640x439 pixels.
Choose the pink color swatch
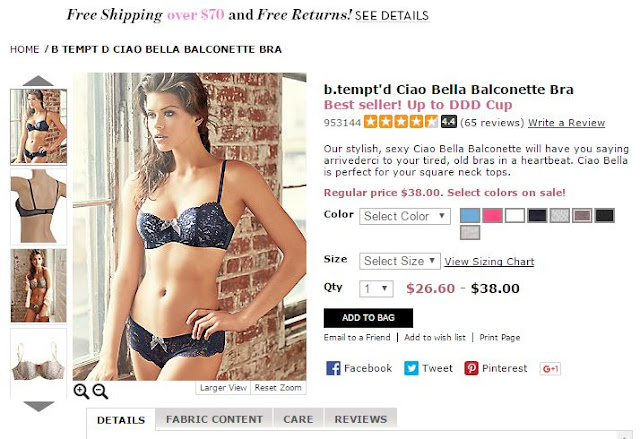[x=492, y=215]
